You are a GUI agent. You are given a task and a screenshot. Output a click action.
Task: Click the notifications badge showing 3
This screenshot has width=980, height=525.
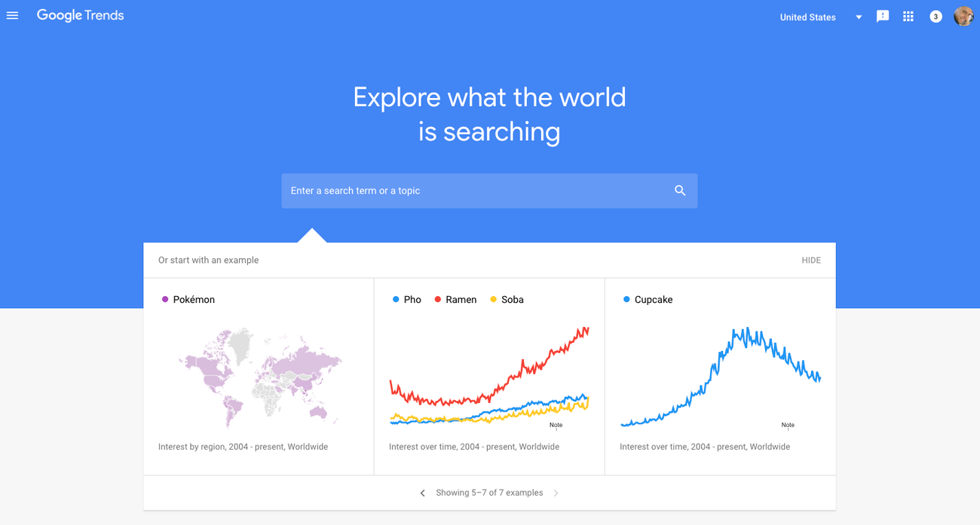(936, 16)
